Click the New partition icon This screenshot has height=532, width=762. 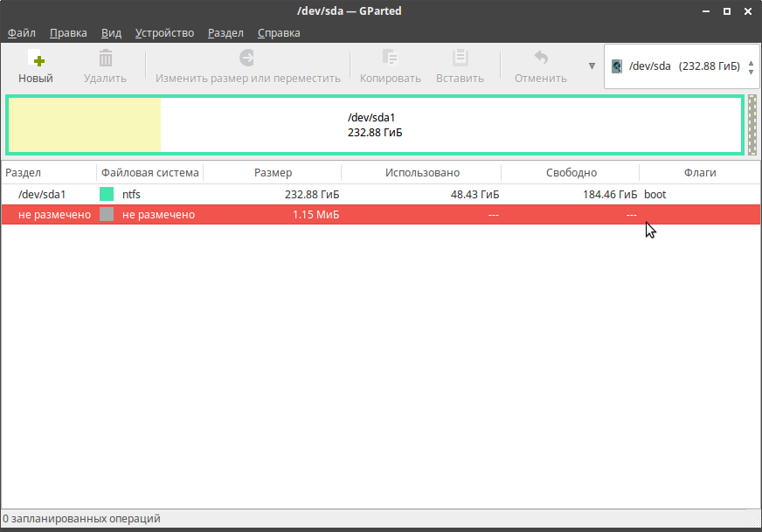coord(37,58)
